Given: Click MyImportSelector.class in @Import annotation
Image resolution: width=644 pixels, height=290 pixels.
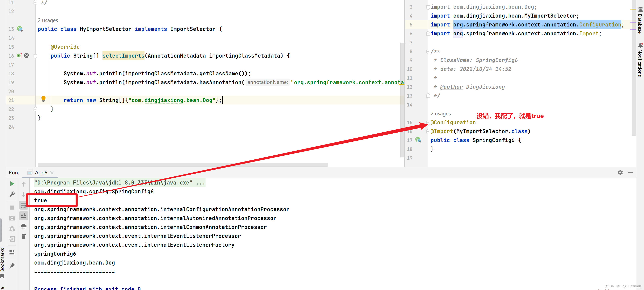Looking at the screenshot, I should [x=492, y=131].
